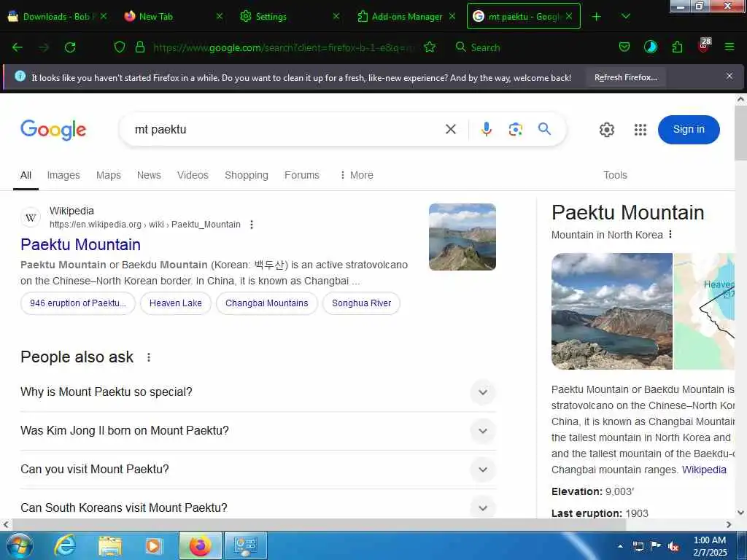
Task: Open Wikipedia link in knowledge panel
Action: point(704,470)
